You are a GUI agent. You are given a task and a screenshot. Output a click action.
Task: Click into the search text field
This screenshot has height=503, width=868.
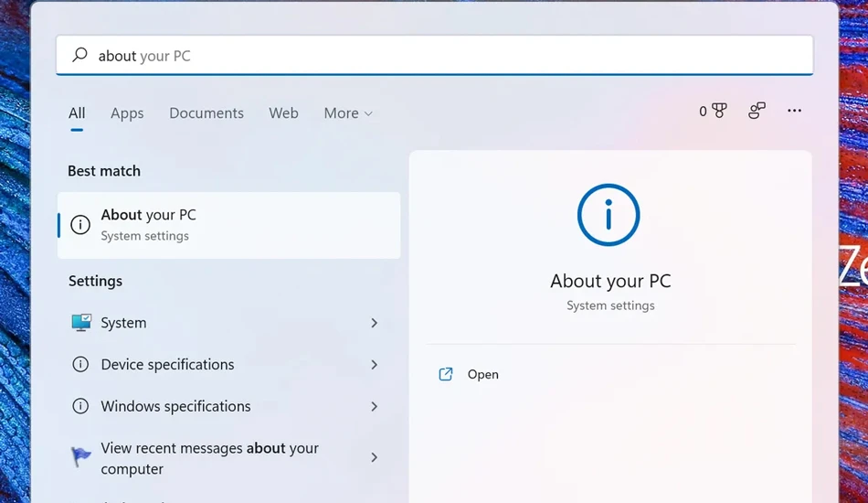coord(435,55)
